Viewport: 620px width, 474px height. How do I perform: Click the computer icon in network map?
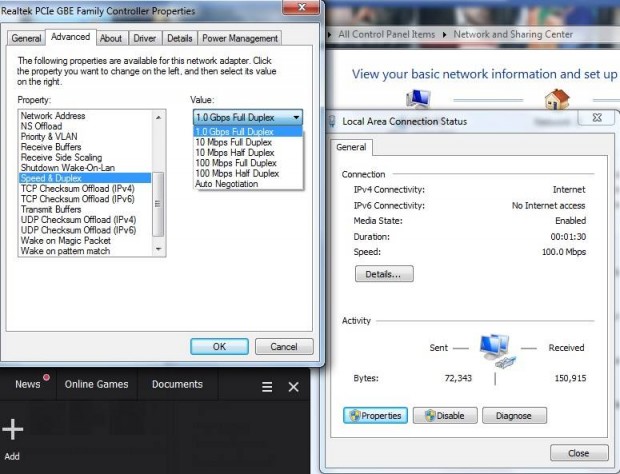coord(418,98)
